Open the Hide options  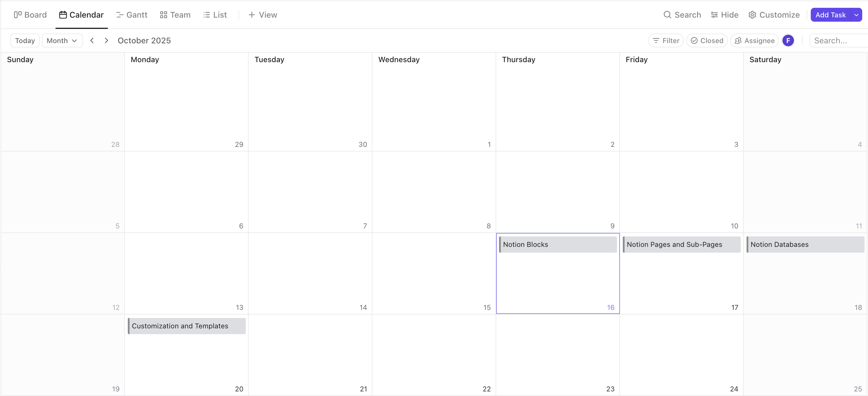pos(725,15)
